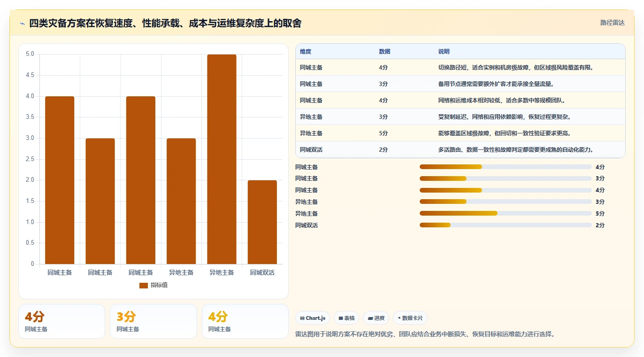The height and width of the screenshot is (357, 644).
Task: Click the 3分 cell in the 受复制延迟 row
Action: (x=383, y=117)
